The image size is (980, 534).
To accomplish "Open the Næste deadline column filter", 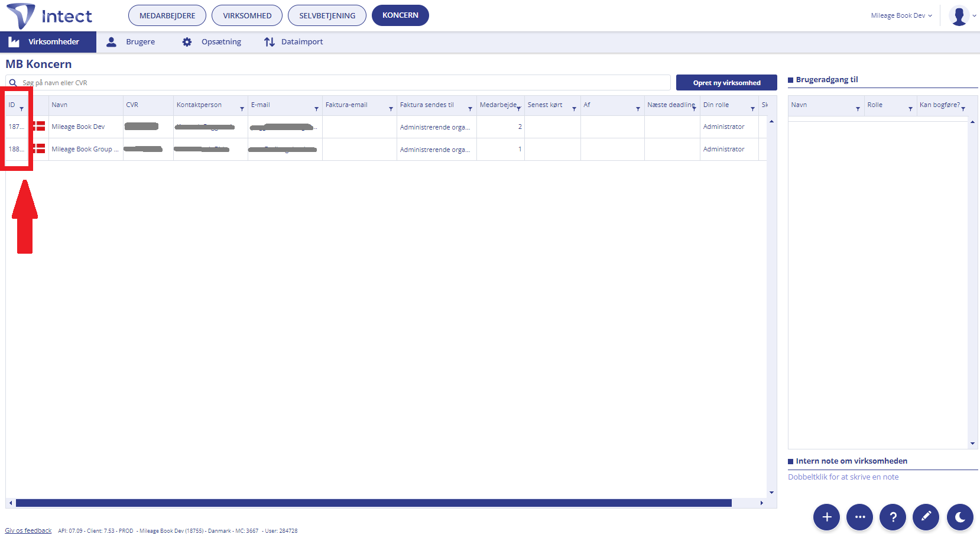I will coord(694,109).
